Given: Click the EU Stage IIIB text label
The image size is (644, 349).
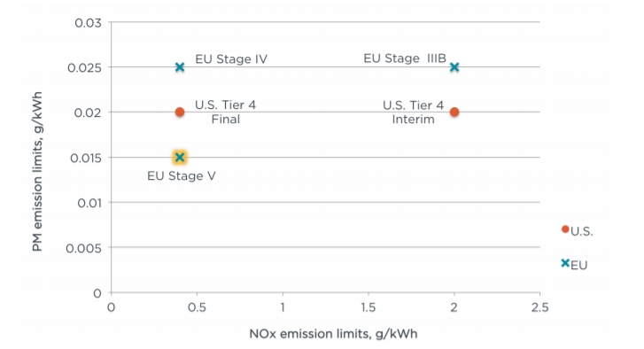Looking at the screenshot, I should click(405, 58).
